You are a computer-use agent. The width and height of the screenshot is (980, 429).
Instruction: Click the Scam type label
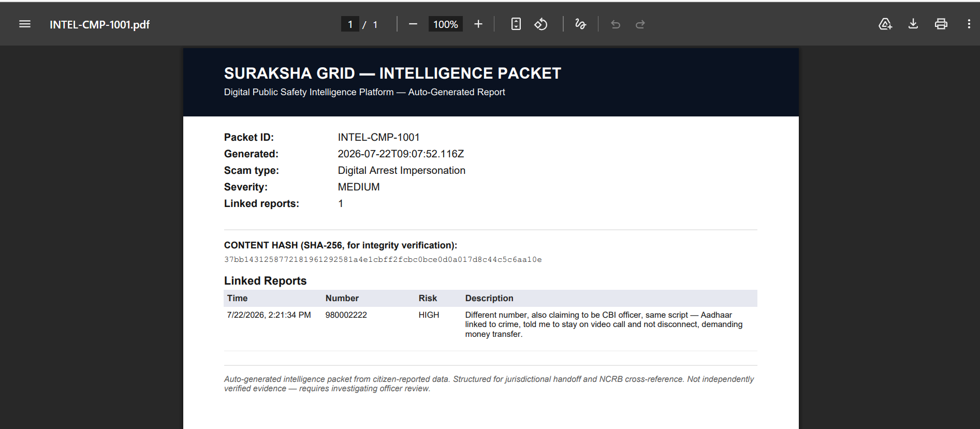tap(252, 170)
